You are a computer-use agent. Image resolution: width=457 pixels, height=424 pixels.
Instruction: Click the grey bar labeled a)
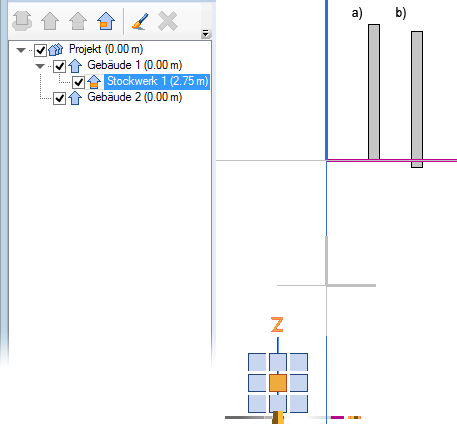(374, 92)
